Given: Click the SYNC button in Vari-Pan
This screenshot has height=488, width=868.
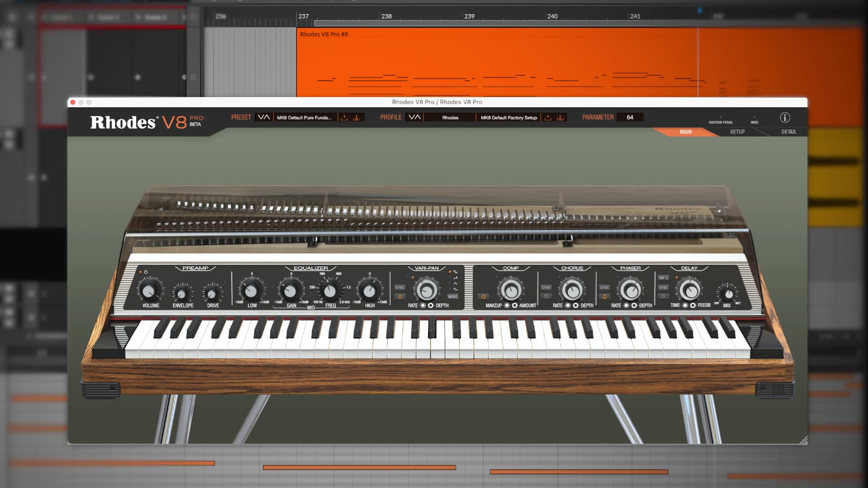Looking at the screenshot, I should [399, 288].
